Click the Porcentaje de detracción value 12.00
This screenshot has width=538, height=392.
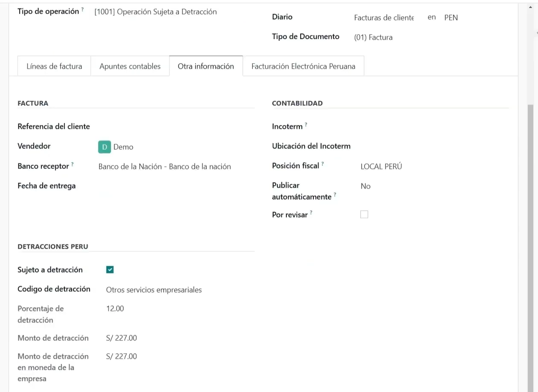115,308
